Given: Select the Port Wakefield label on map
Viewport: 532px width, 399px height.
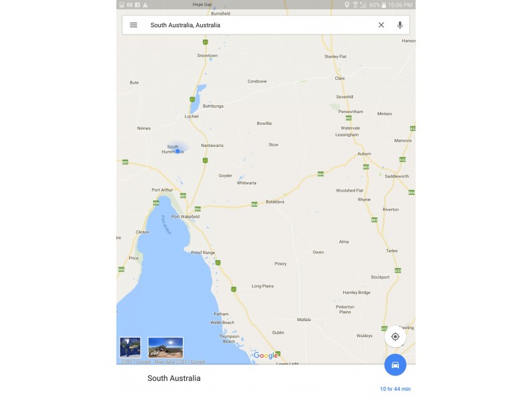Looking at the screenshot, I should click(x=186, y=217).
